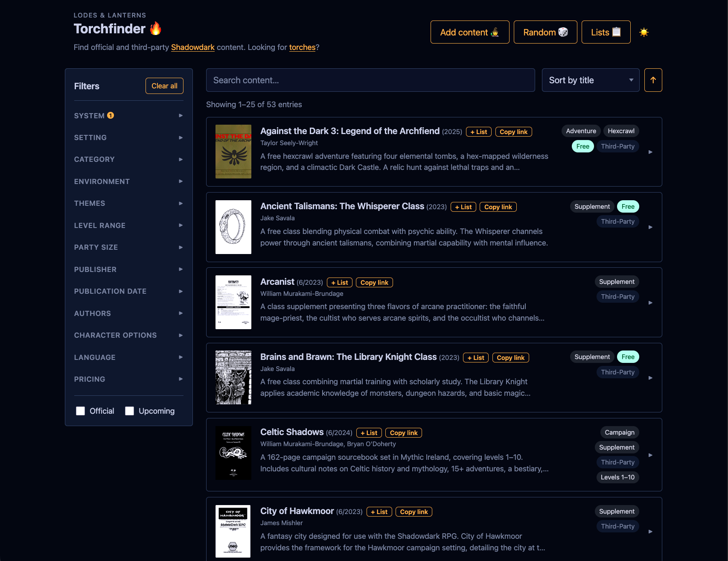The image size is (728, 561).
Task: Expand the Category filter section
Action: click(129, 159)
